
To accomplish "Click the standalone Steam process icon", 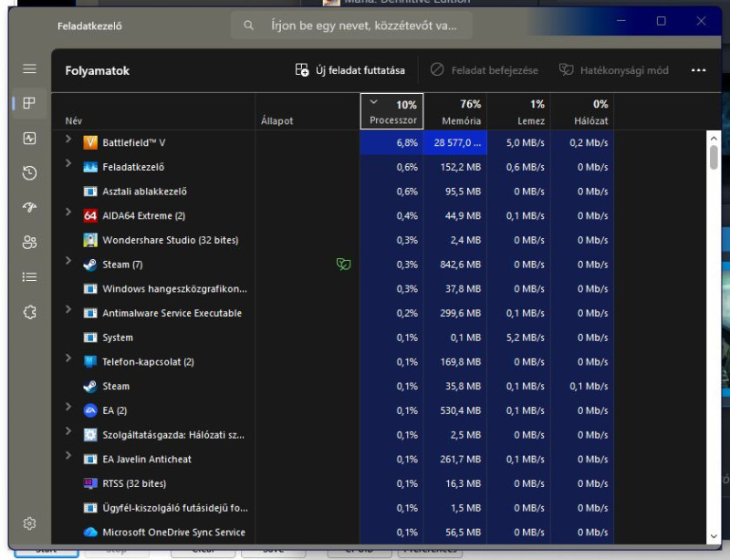I will (90, 386).
